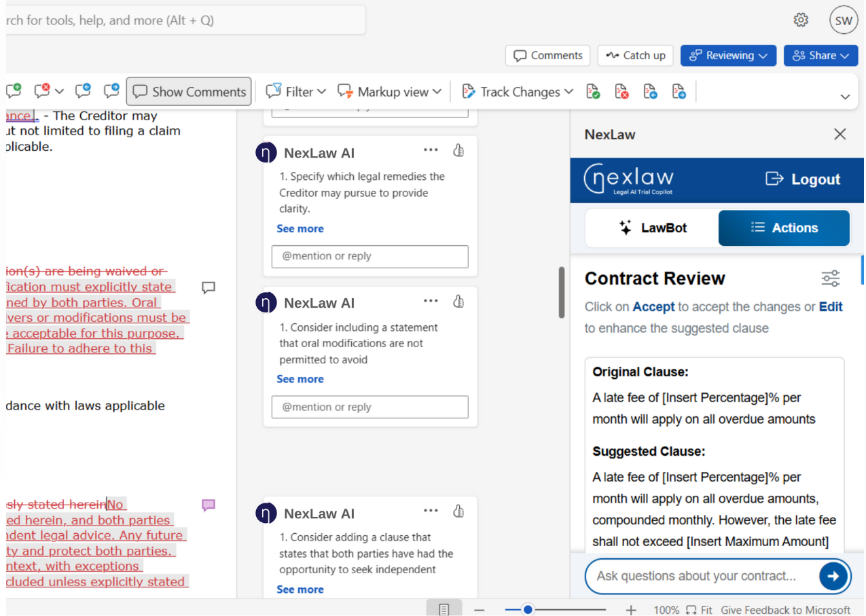Open the Markup view dropdown
Viewport: 866px width, 616px height.
390,92
